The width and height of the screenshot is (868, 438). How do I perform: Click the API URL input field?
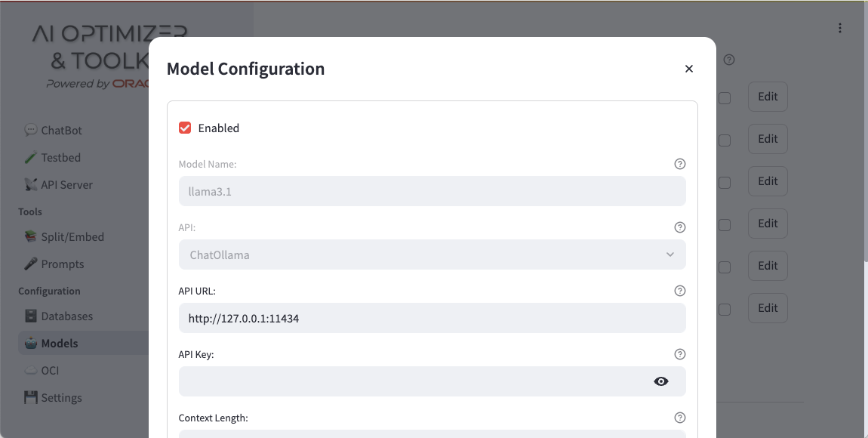pyautogui.click(x=432, y=318)
